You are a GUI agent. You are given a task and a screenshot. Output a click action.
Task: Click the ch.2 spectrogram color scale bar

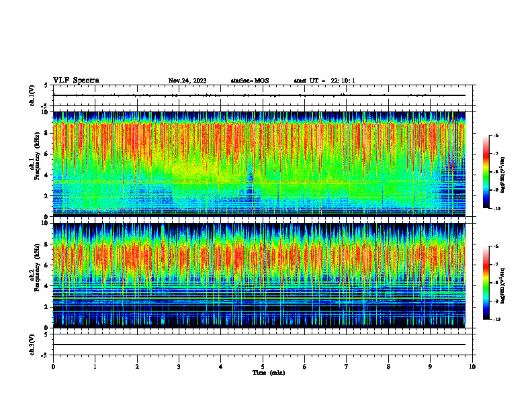486,283
